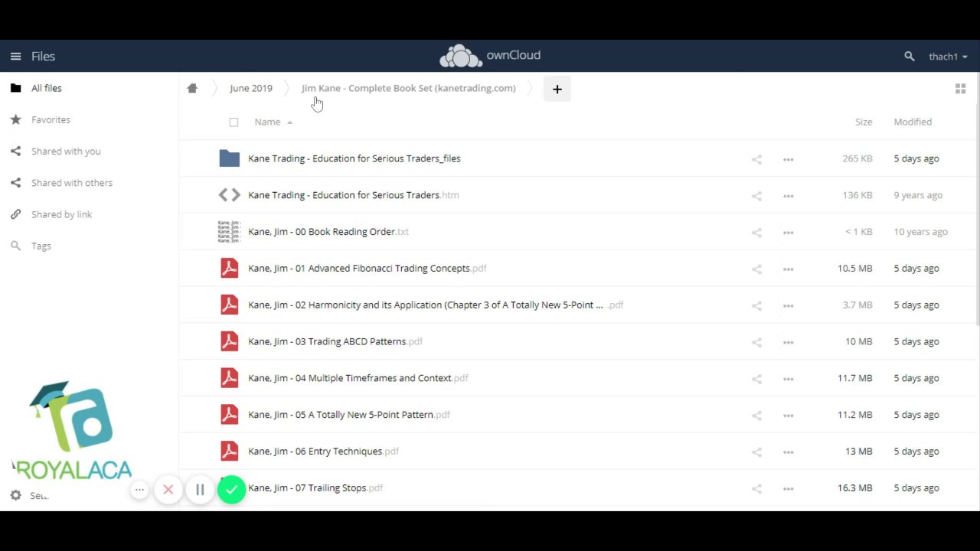Click the htm code file icon
This screenshot has width=980, height=551.
(x=229, y=195)
